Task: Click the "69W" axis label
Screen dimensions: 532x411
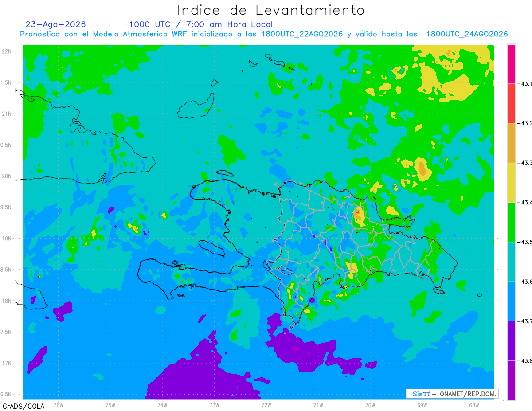Action: (422, 405)
